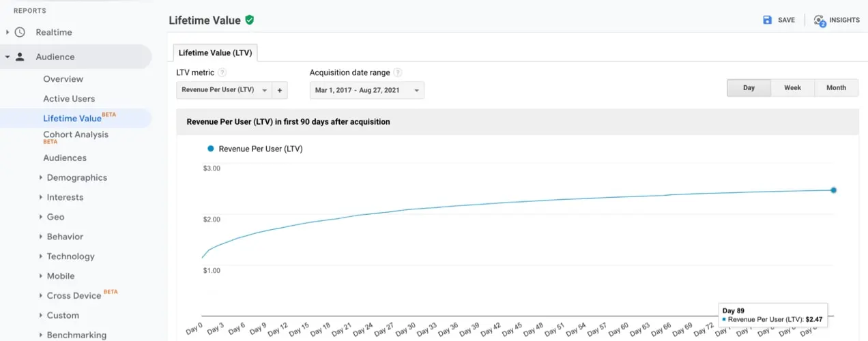Click the Day 89 tooltip color marker

[724, 319]
